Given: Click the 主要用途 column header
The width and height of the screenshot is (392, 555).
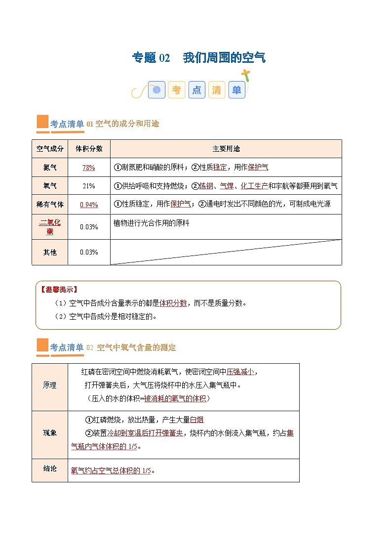Looking at the screenshot, I should click(226, 149).
